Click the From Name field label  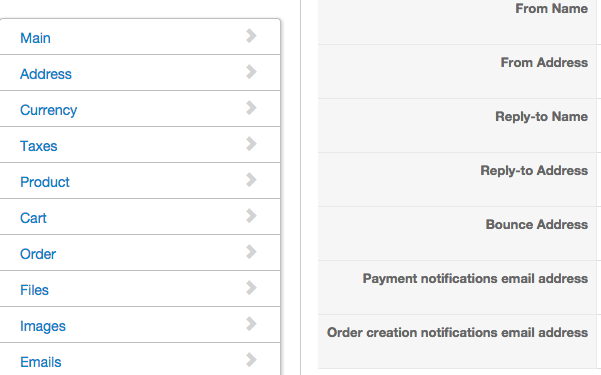551,8
